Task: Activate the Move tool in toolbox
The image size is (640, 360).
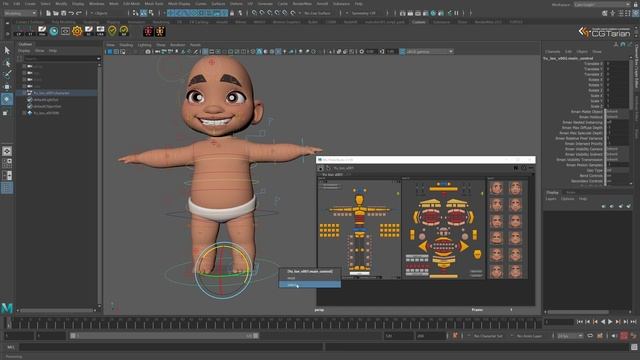Action: (7, 87)
